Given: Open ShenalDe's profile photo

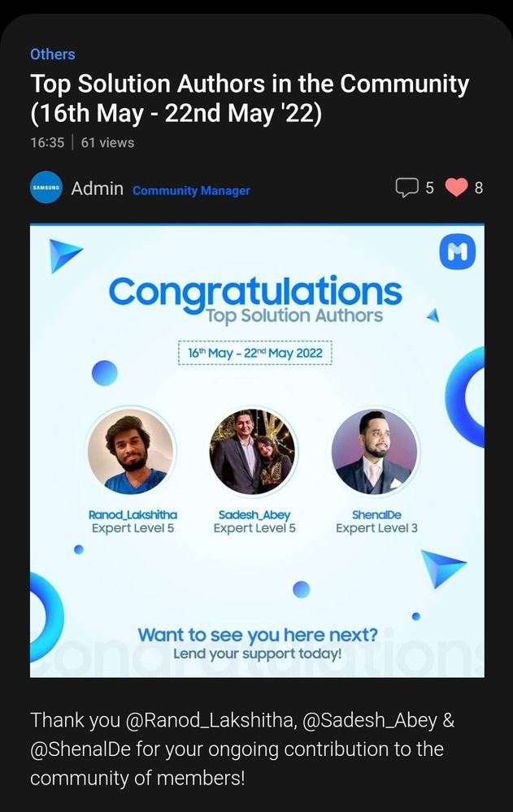Looking at the screenshot, I should coord(375,452).
